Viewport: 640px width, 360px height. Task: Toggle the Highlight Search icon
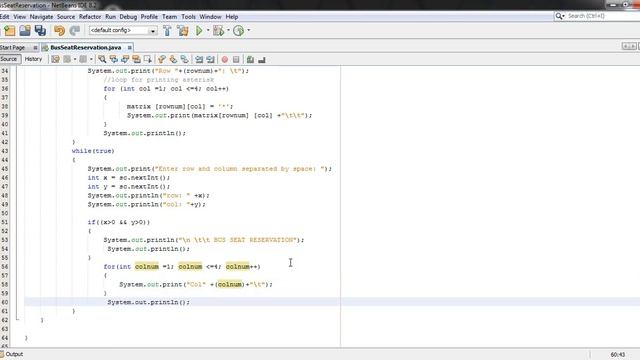(x=136, y=60)
